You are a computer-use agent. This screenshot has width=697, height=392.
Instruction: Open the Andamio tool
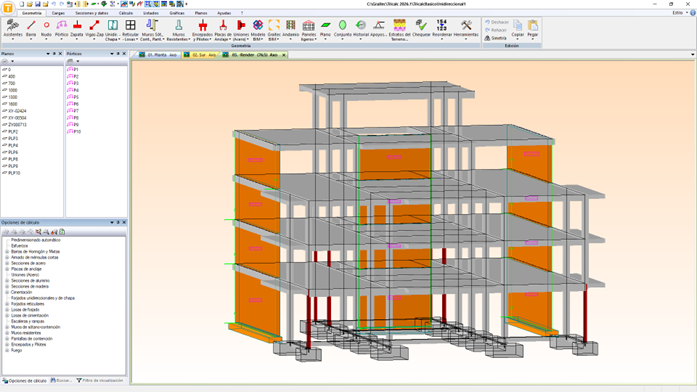click(291, 29)
